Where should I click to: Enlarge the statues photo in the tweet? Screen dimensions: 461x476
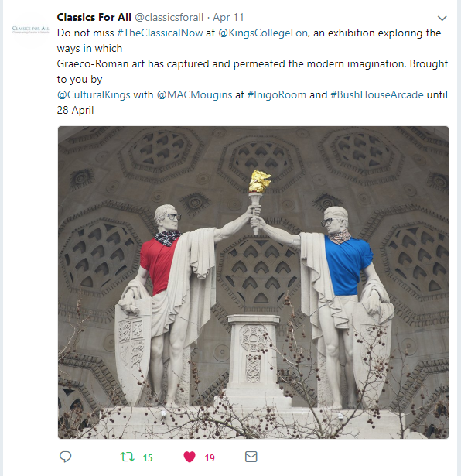click(253, 283)
